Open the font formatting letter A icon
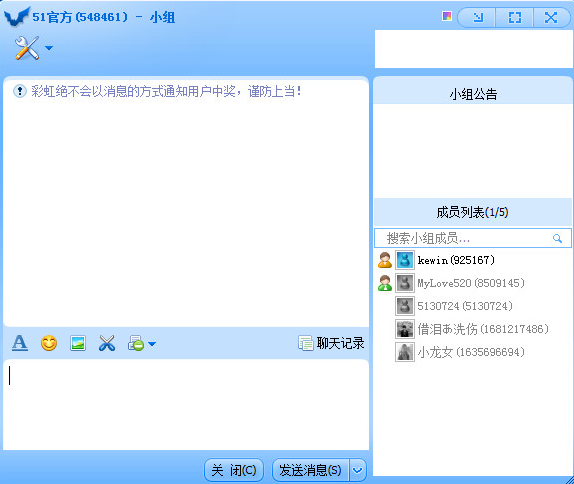574x484 pixels. (20, 343)
